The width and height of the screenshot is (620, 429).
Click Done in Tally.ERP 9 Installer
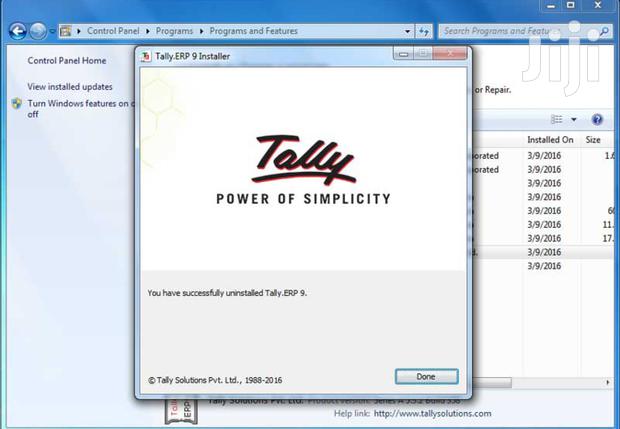click(x=427, y=376)
